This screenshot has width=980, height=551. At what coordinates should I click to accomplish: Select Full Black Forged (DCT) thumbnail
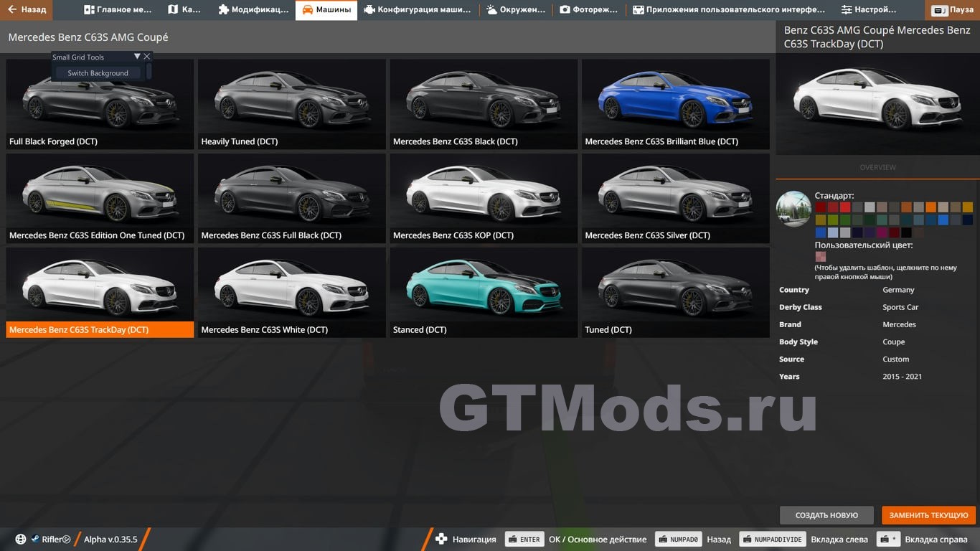point(100,104)
